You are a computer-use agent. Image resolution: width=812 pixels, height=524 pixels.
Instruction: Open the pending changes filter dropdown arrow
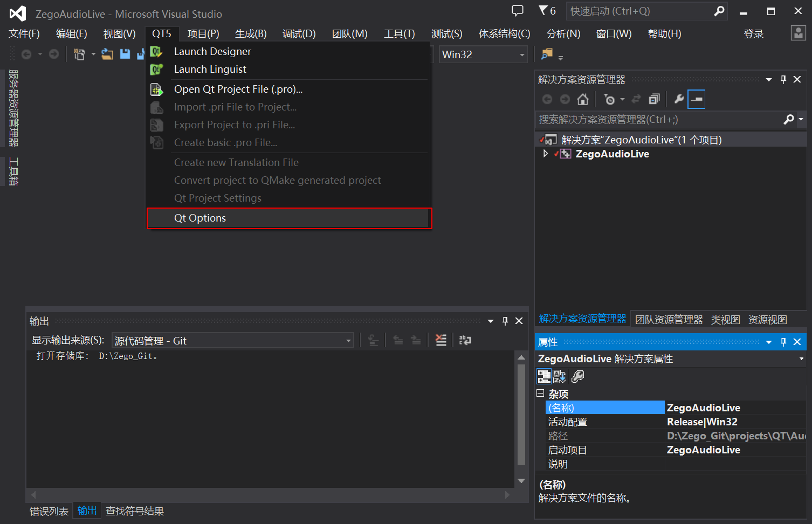(622, 99)
